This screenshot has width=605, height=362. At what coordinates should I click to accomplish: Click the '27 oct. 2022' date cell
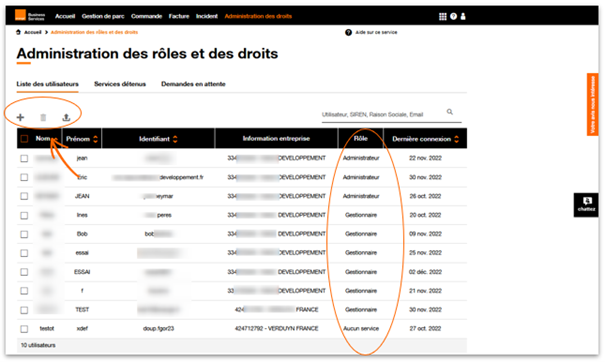coord(425,328)
